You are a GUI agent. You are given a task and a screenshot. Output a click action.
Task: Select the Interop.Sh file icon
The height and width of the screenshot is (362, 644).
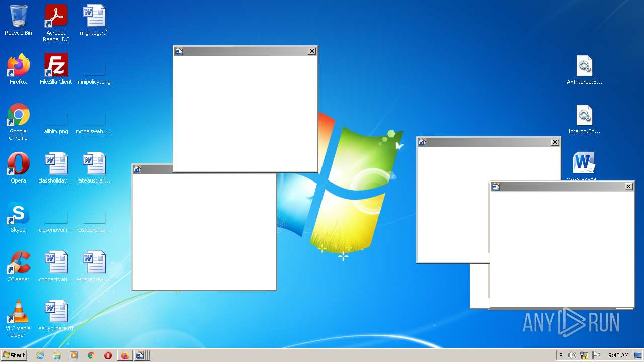coord(584,119)
